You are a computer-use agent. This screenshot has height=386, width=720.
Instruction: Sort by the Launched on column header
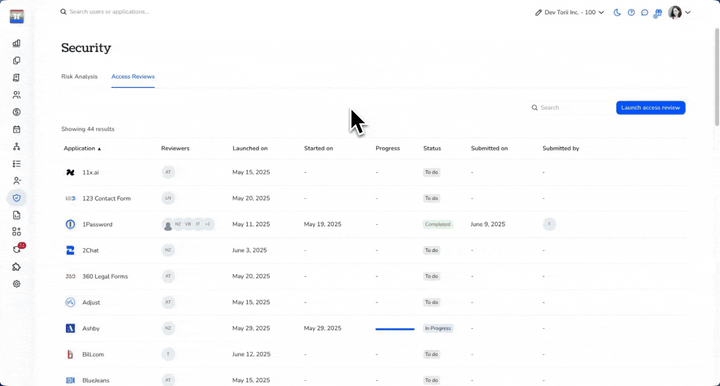250,148
